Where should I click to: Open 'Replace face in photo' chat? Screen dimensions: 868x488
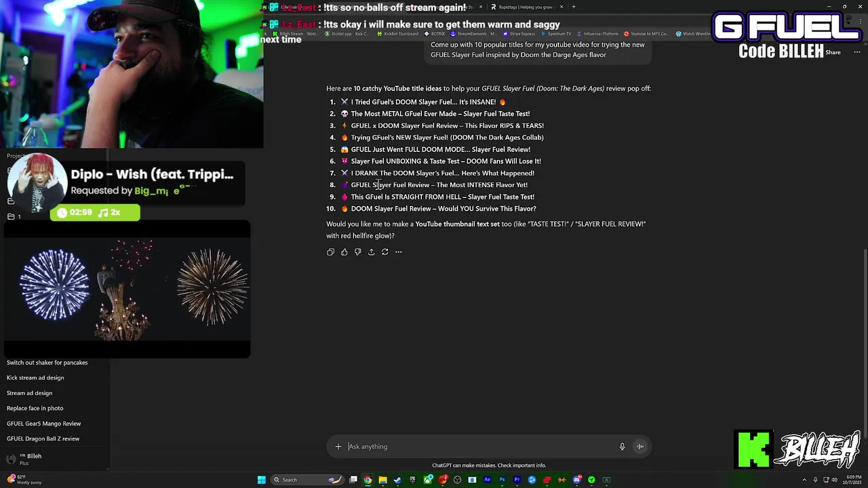(35, 408)
